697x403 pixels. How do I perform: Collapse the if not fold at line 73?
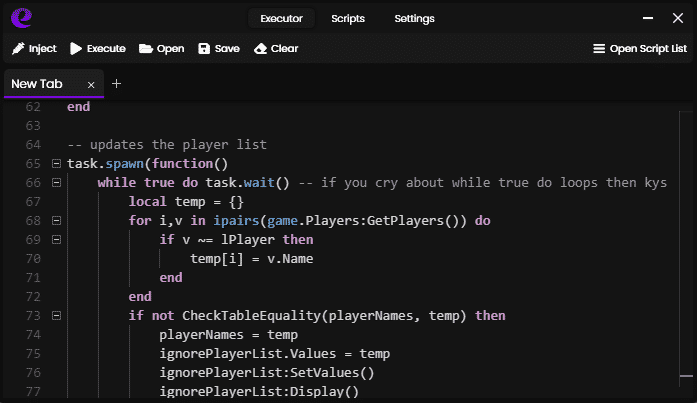tap(56, 315)
